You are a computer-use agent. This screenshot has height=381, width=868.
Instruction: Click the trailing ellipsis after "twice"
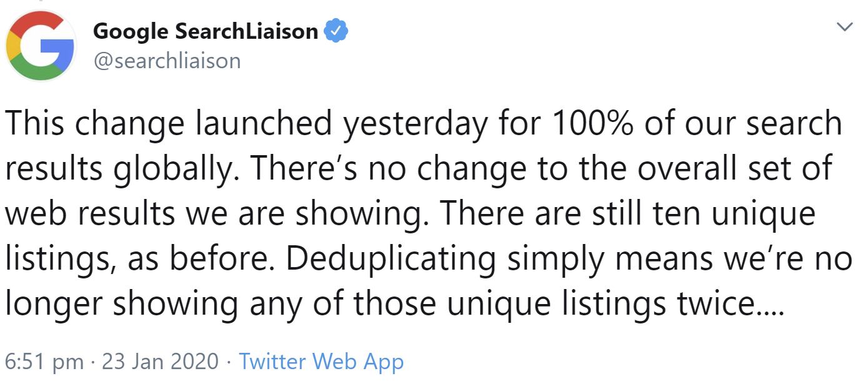click(769, 304)
